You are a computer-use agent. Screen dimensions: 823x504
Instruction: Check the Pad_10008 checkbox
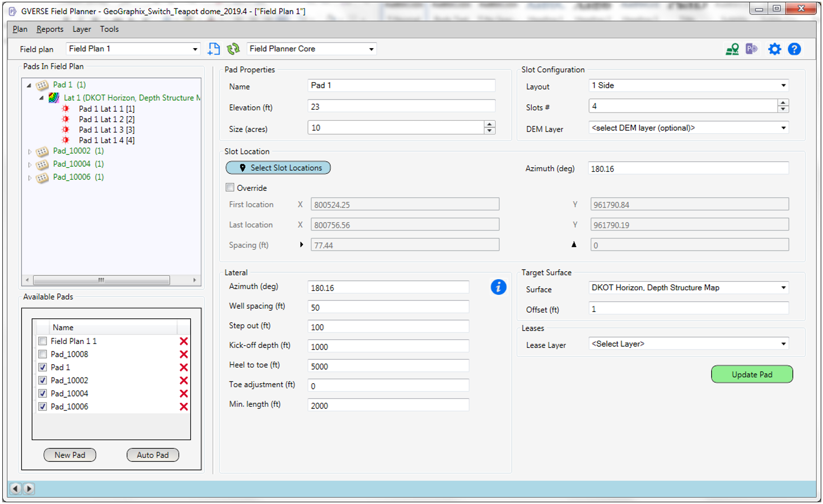(43, 354)
